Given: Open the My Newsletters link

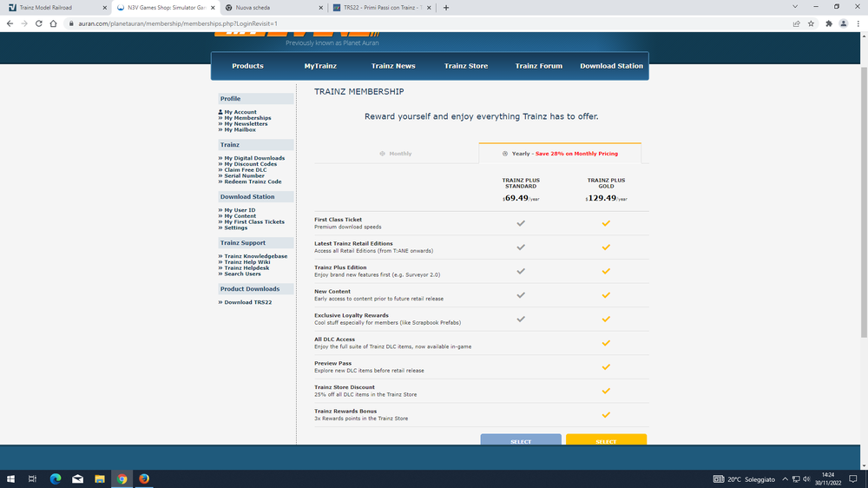Looking at the screenshot, I should [246, 124].
